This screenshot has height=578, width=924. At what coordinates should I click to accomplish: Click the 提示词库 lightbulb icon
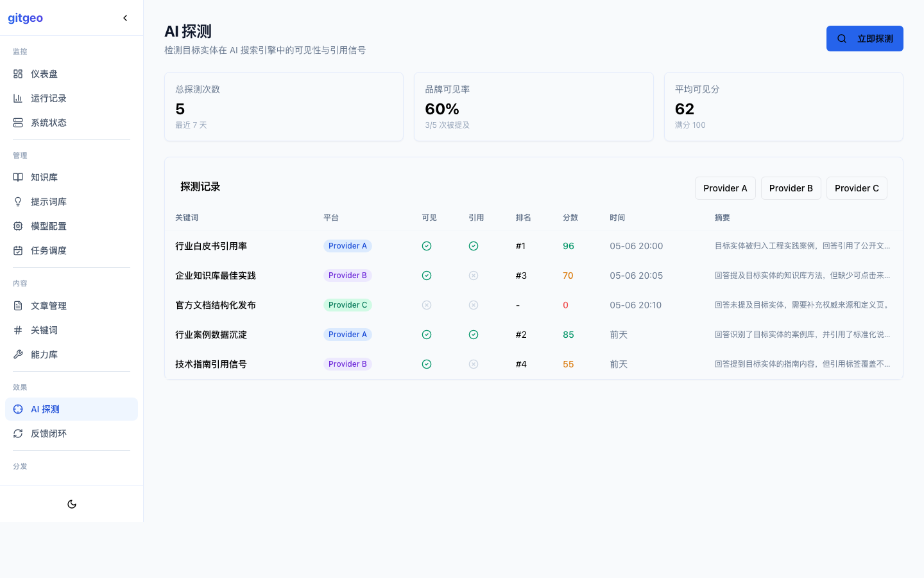[18, 202]
